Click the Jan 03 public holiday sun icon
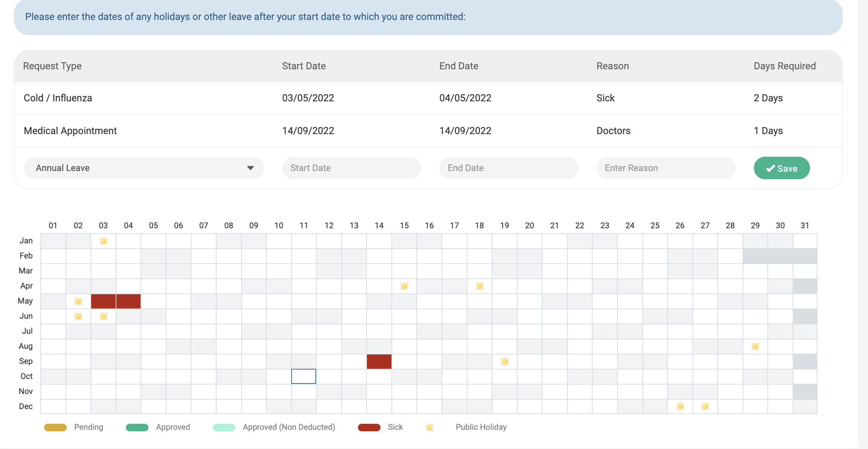Viewport: 868px width, 449px height. coord(103,241)
